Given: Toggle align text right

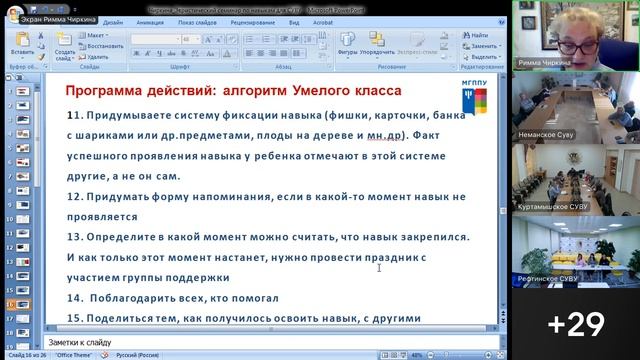Looking at the screenshot, I should pos(272,53).
